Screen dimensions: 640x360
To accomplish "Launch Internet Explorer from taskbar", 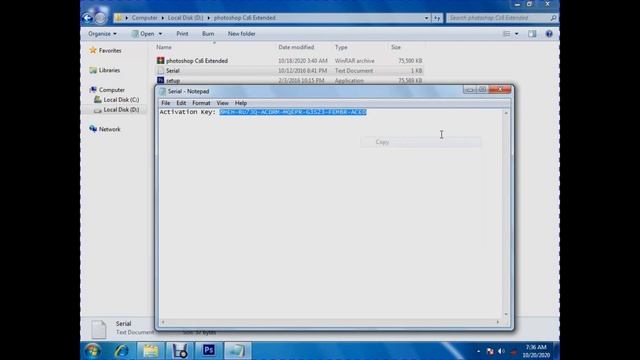I will [x=121, y=351].
